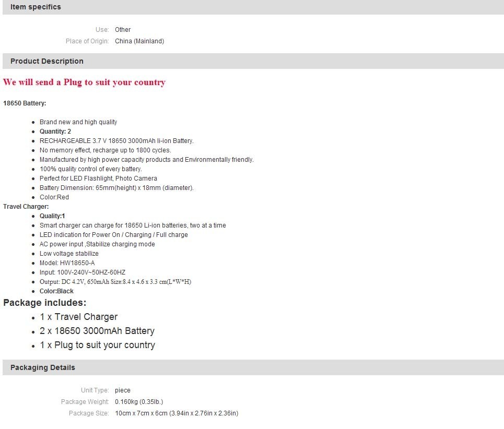The width and height of the screenshot is (504, 429).
Task: Click the 'No memory effect' bullet text
Action: point(105,150)
